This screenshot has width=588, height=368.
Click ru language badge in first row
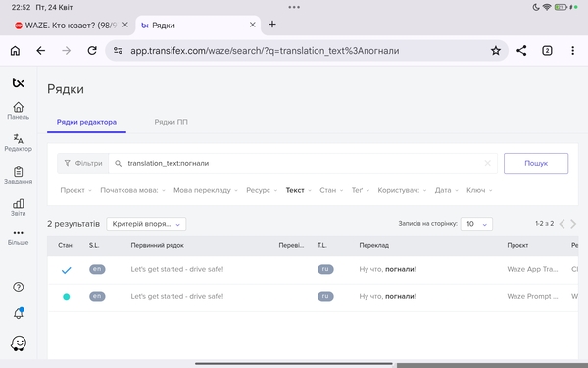pyautogui.click(x=325, y=269)
